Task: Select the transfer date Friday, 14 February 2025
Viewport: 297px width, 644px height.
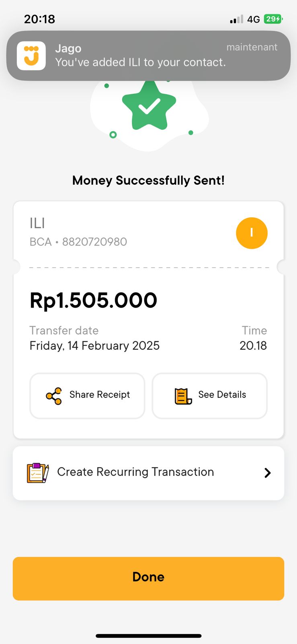Action: click(x=94, y=346)
